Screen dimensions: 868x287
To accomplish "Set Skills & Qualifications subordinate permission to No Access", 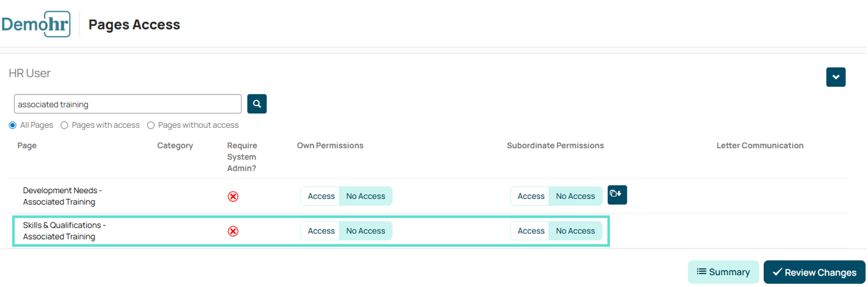I will pos(575,231).
